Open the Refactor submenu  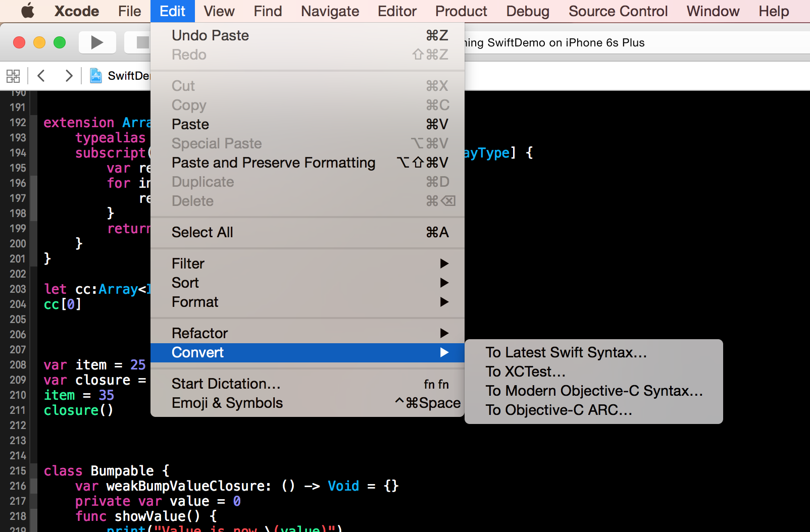(x=308, y=333)
